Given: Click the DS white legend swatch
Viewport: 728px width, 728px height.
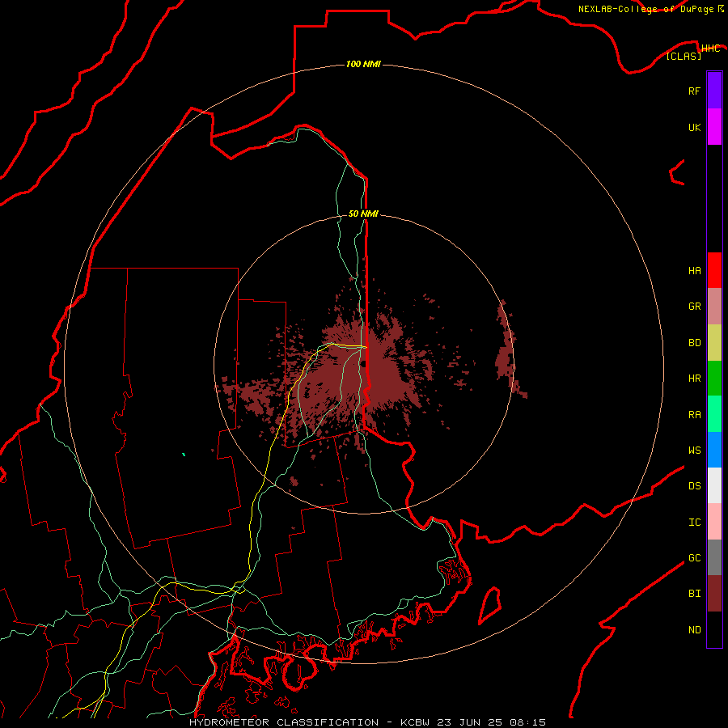Looking at the screenshot, I should pos(714,485).
